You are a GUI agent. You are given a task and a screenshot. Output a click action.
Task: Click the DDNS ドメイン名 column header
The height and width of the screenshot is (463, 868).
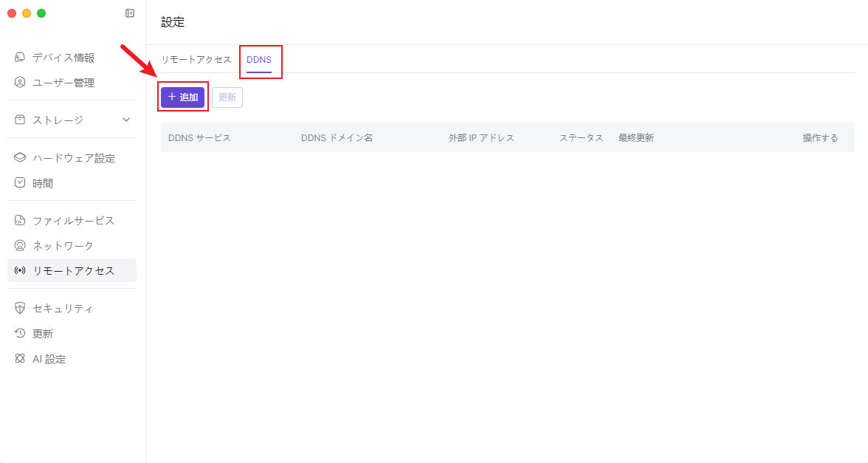point(337,138)
